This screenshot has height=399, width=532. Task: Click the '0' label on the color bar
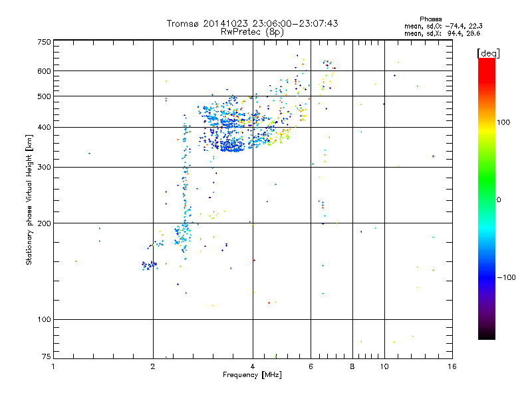pos(499,200)
